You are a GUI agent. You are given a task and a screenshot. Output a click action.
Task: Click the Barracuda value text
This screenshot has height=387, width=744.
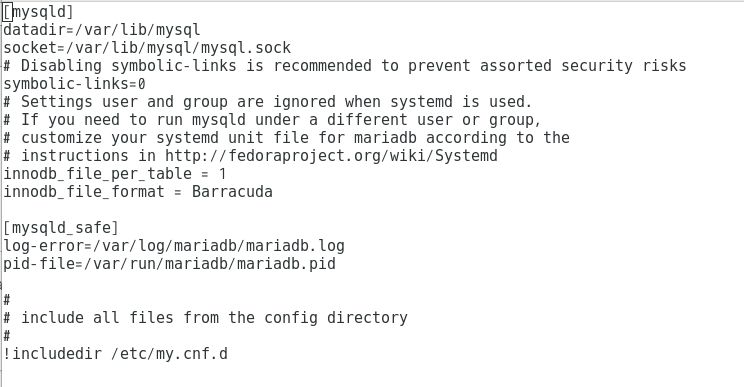pyautogui.click(x=232, y=192)
